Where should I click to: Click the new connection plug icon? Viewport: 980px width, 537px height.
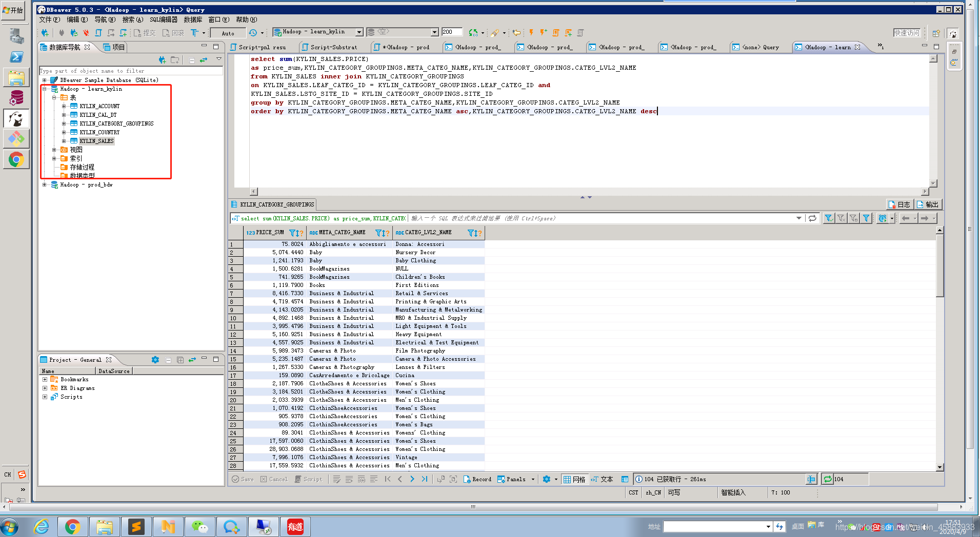[x=45, y=33]
